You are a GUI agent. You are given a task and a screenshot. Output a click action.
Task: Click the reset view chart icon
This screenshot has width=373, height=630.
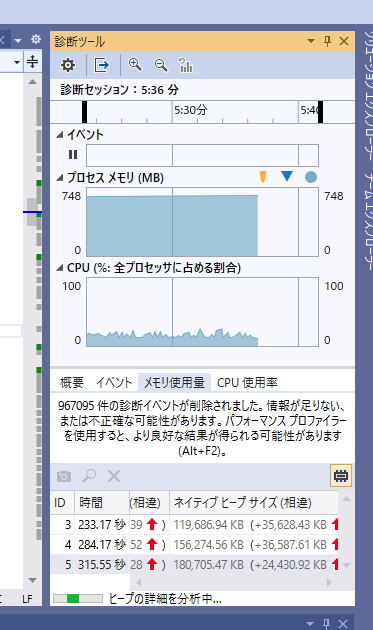pyautogui.click(x=185, y=65)
